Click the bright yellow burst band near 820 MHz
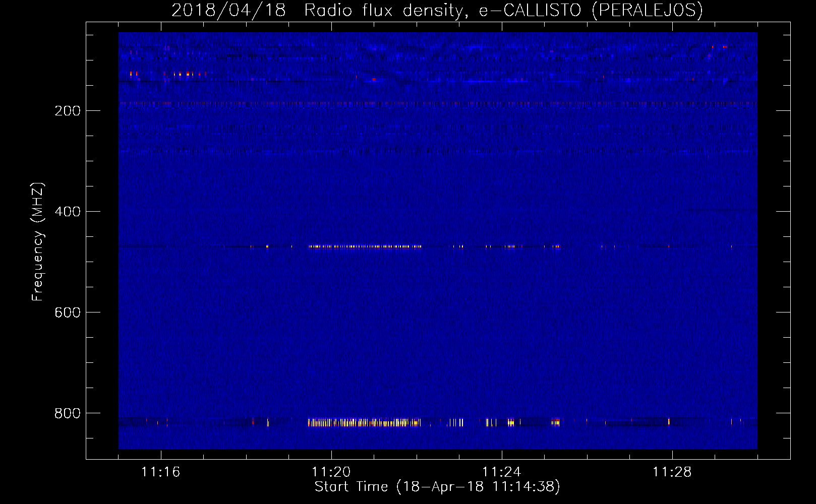 [364, 422]
